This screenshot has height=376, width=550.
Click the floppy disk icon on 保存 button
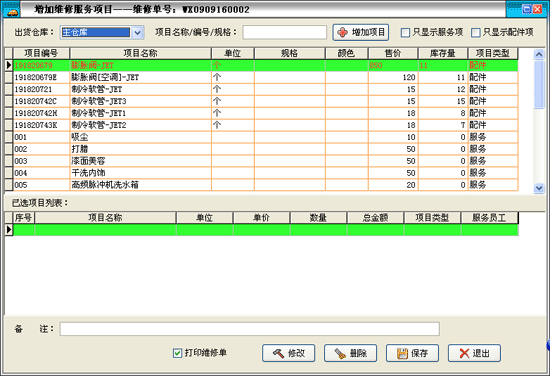click(402, 353)
